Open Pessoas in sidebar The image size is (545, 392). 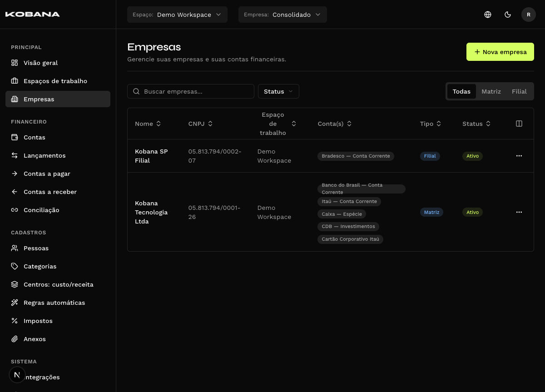point(58,248)
